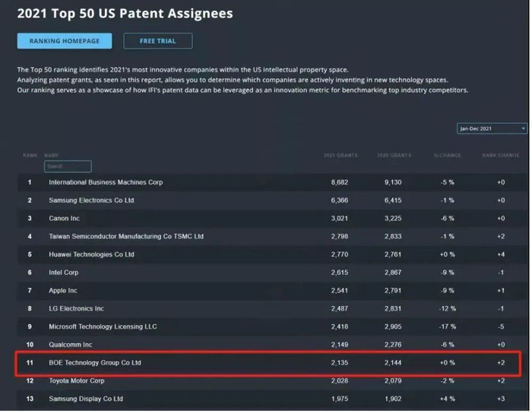Open the Ranking Homepage button
Image resolution: width=532 pixels, height=413 pixels.
pyautogui.click(x=65, y=41)
